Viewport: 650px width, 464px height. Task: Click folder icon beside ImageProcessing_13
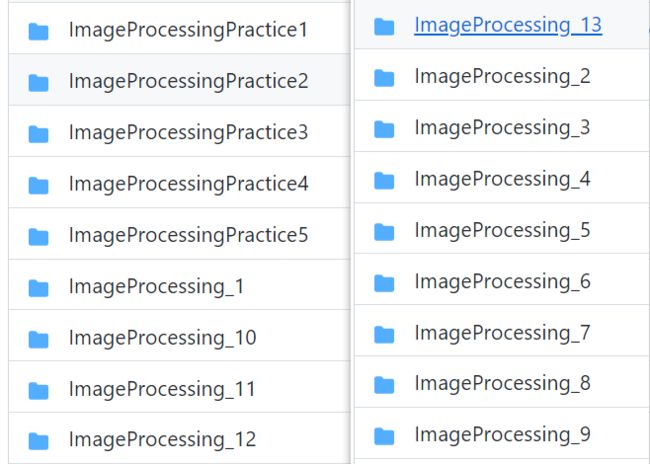pos(384,27)
